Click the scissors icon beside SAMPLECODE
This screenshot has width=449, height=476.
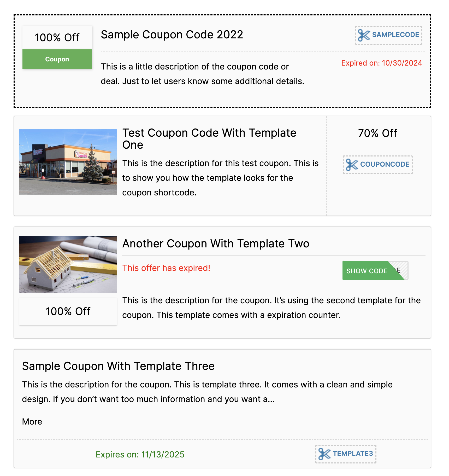364,35
